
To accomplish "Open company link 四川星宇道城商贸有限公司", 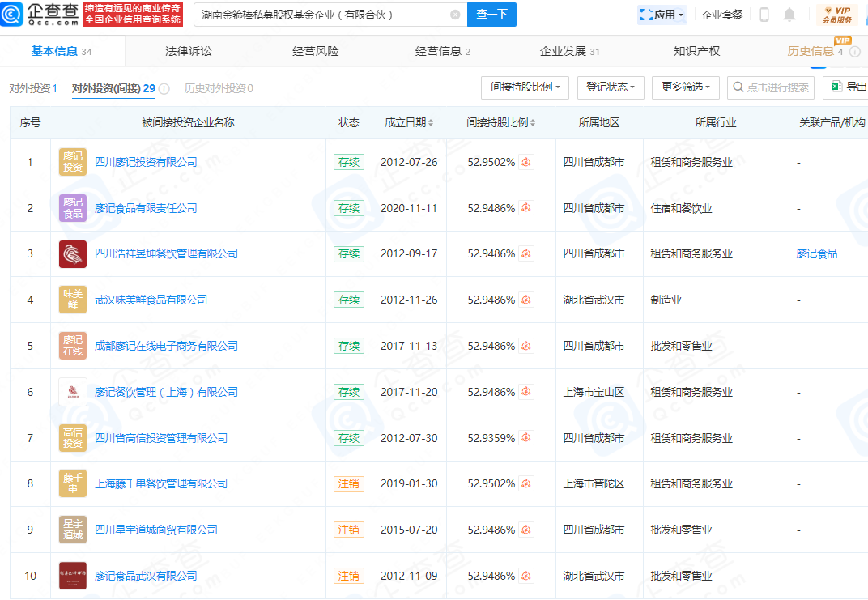I will pyautogui.click(x=156, y=530).
